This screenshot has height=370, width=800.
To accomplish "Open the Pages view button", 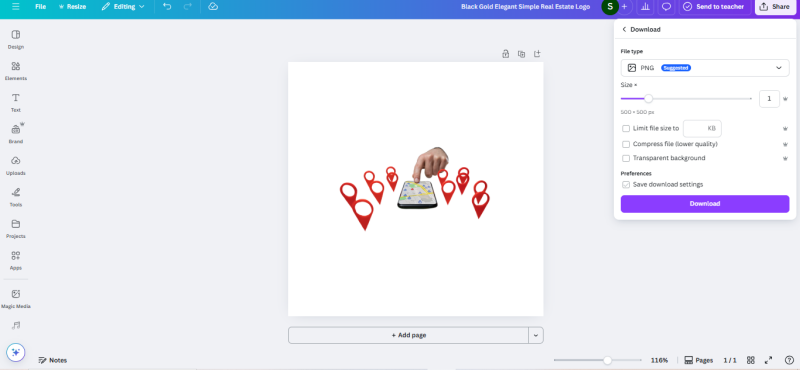I will 698,360.
